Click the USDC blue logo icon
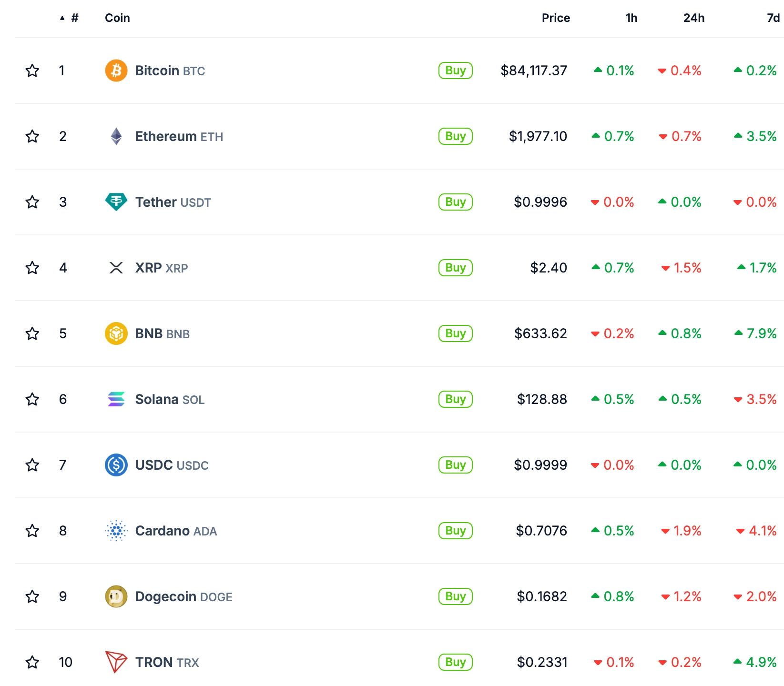This screenshot has width=784, height=686. 116,465
